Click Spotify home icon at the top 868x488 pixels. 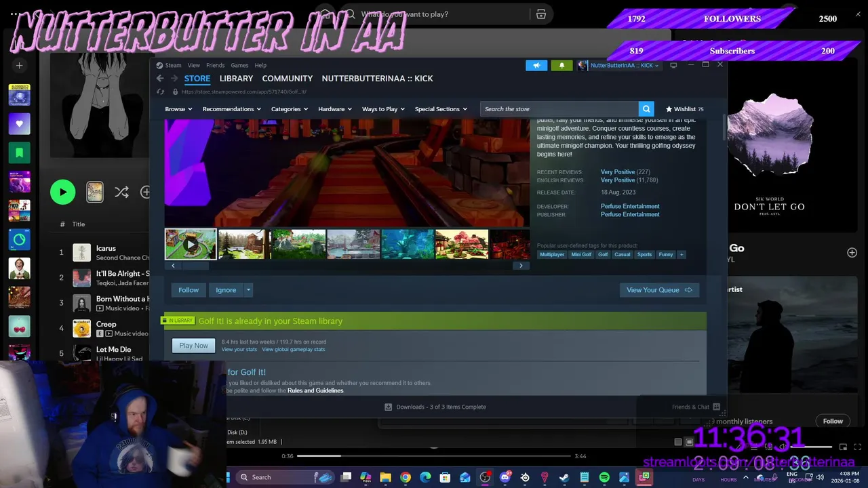coord(325,14)
